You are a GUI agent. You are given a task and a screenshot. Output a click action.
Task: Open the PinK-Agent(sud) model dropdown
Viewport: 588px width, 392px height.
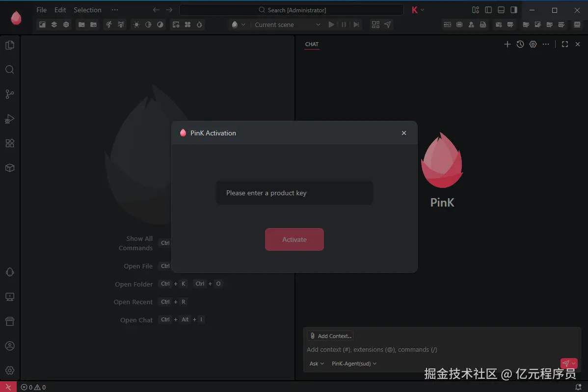coord(354,364)
